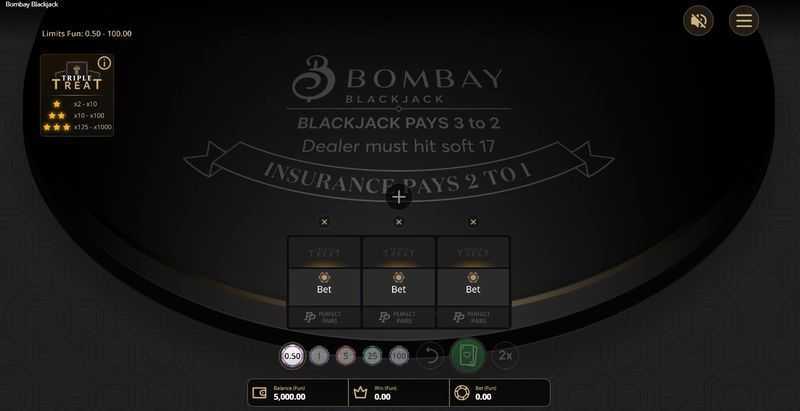Toggle the muted sound speaker icon

click(698, 21)
